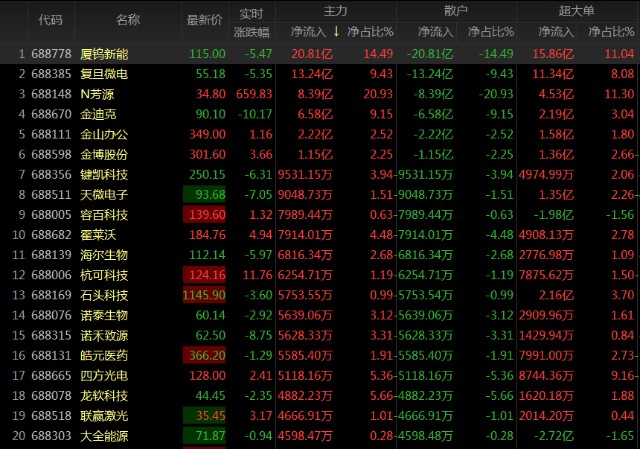Select stock 容百科技 name
The height and width of the screenshot is (449, 640).
click(104, 215)
